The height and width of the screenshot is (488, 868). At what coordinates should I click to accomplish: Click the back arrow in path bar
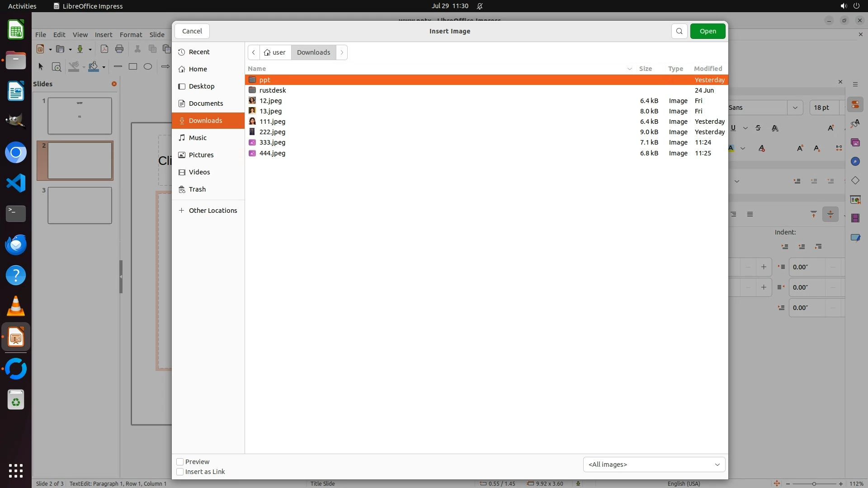(254, 52)
